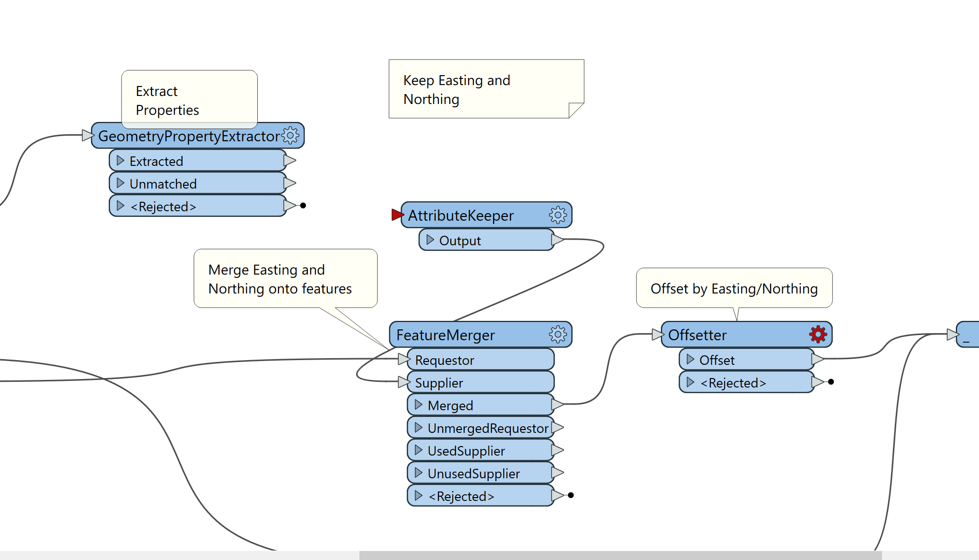The image size is (979, 560).
Task: Click Offsetter input port arrow
Action: coord(658,335)
